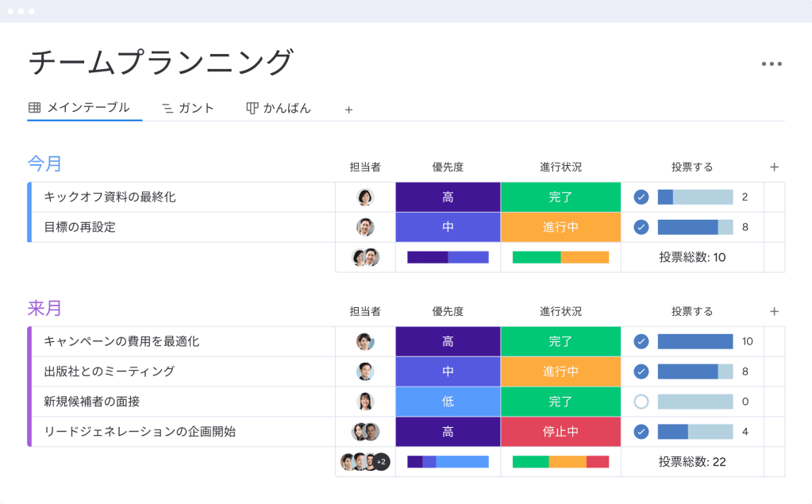Screen dimensions: 812x504
Task: Add a column to the 今月 group
Action: (x=774, y=167)
